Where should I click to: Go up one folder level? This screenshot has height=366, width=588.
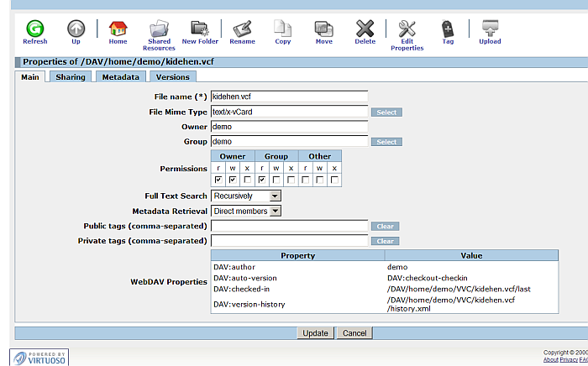pos(76,29)
